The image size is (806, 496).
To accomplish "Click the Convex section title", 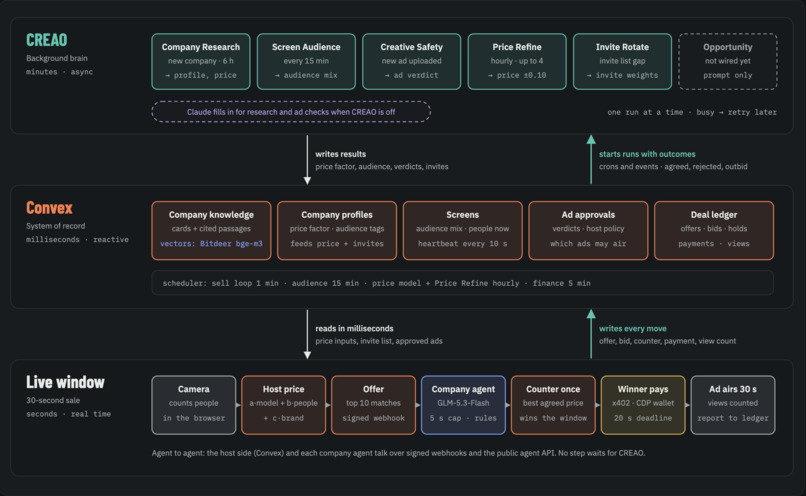I will [x=49, y=208].
